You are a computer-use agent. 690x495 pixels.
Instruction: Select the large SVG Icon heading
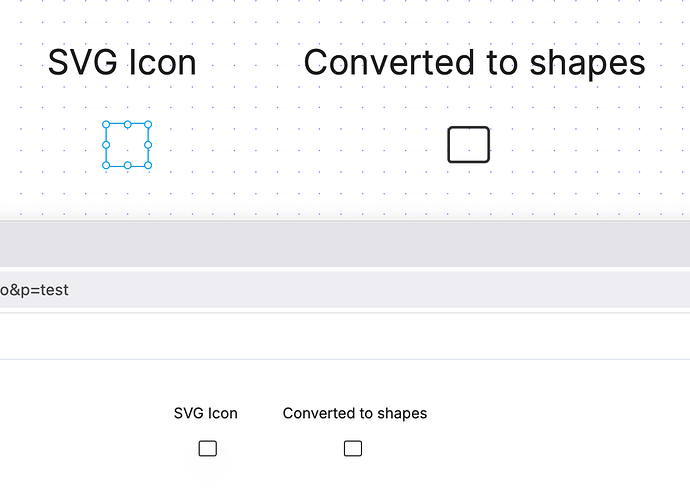coord(122,63)
